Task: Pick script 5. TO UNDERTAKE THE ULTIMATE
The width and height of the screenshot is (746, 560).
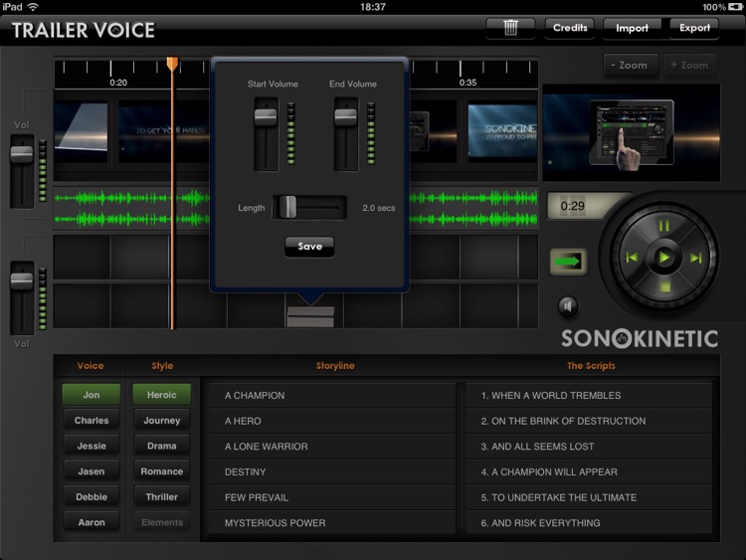Action: click(x=589, y=497)
